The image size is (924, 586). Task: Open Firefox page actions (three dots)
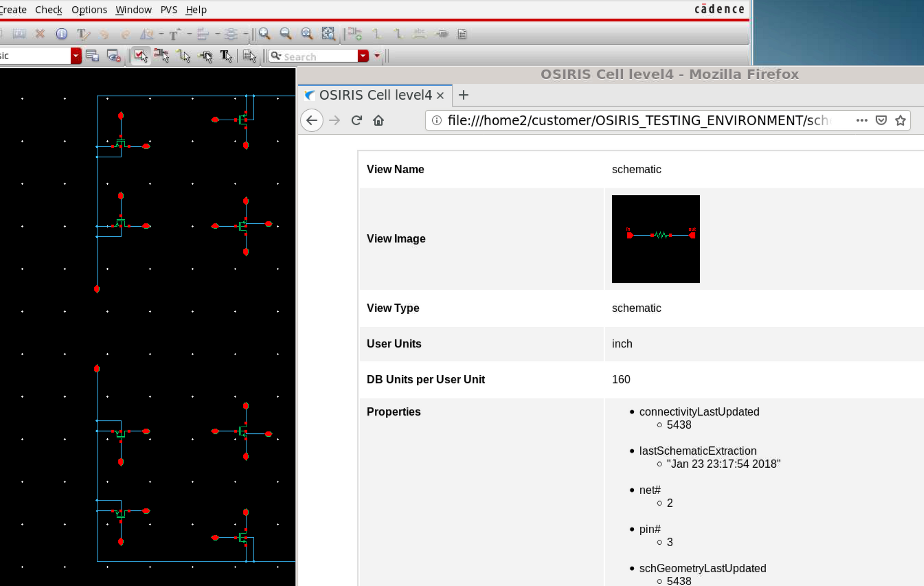(x=862, y=120)
